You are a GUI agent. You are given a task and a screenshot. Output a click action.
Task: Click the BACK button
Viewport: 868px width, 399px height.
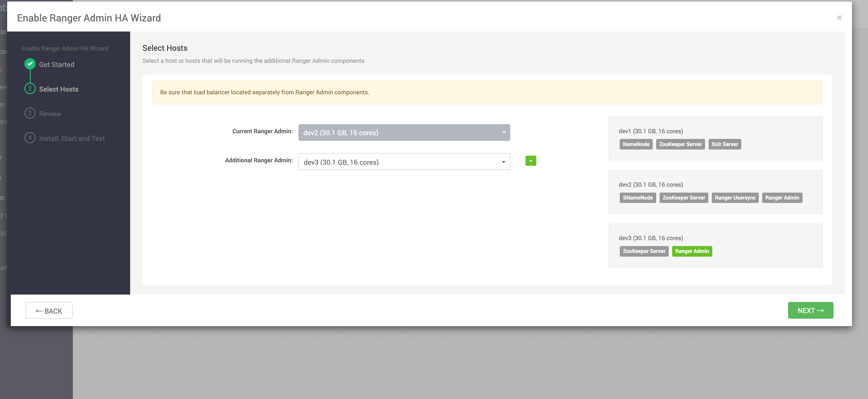coord(49,311)
